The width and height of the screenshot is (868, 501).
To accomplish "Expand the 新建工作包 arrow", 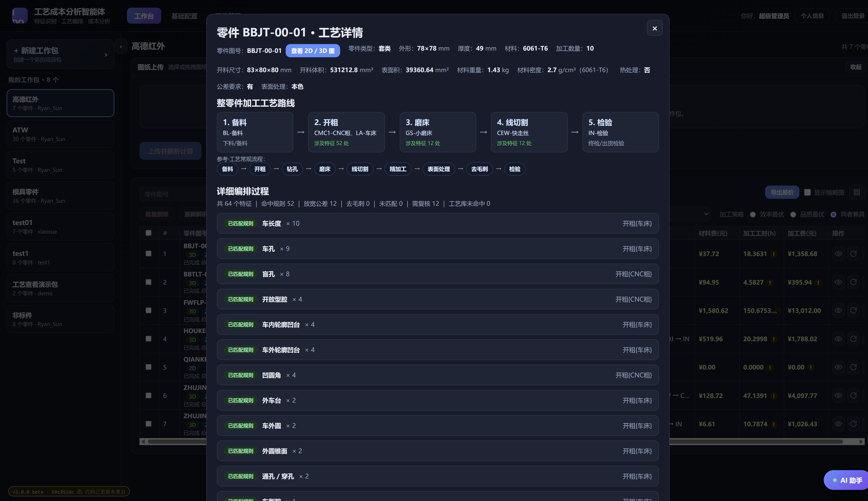I will coord(106,55).
